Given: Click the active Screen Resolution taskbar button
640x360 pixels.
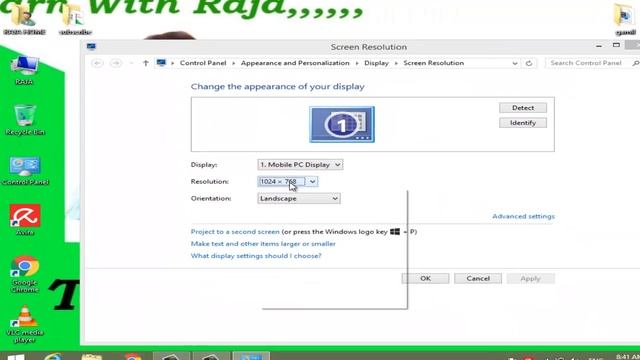Looking at the screenshot, I should [x=251, y=356].
